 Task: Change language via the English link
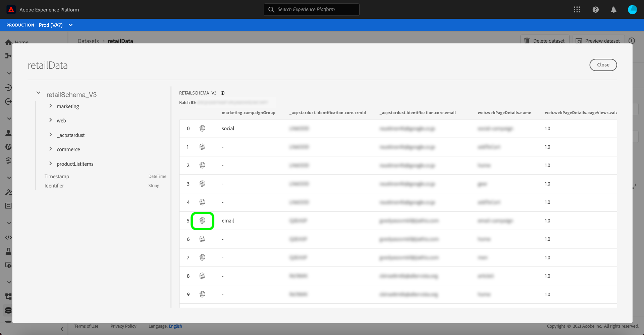coord(175,326)
